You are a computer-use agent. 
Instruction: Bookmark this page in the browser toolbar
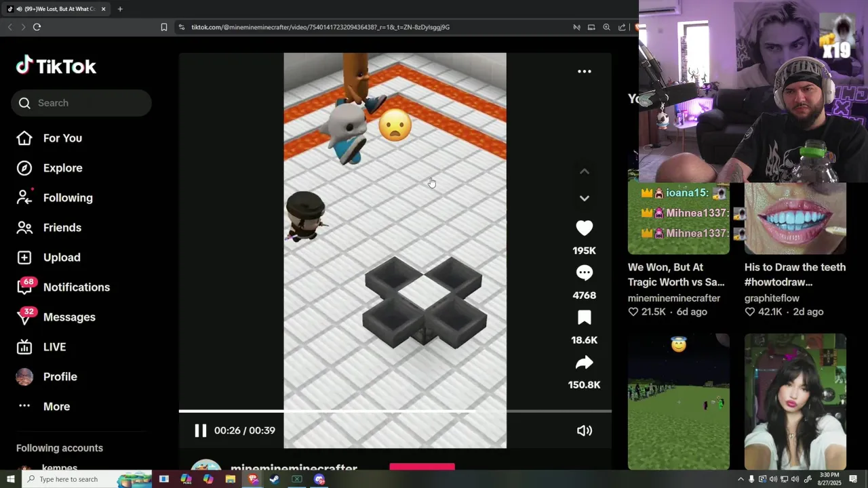pyautogui.click(x=164, y=27)
